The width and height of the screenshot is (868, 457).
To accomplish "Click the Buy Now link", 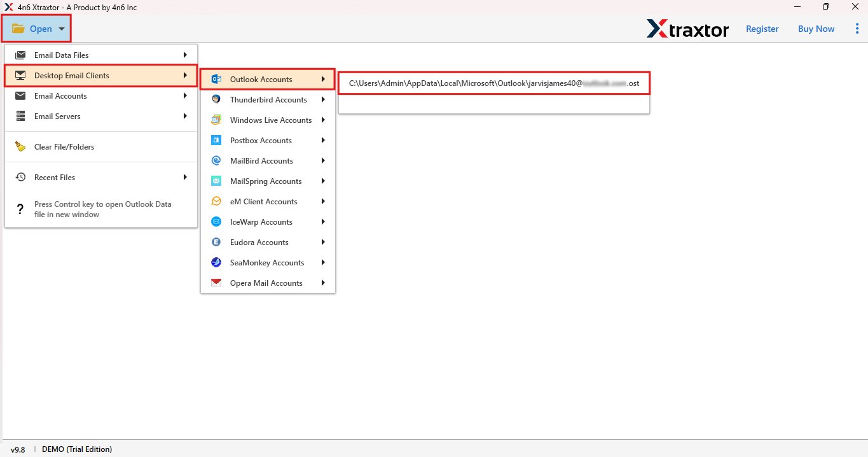I will click(x=816, y=29).
